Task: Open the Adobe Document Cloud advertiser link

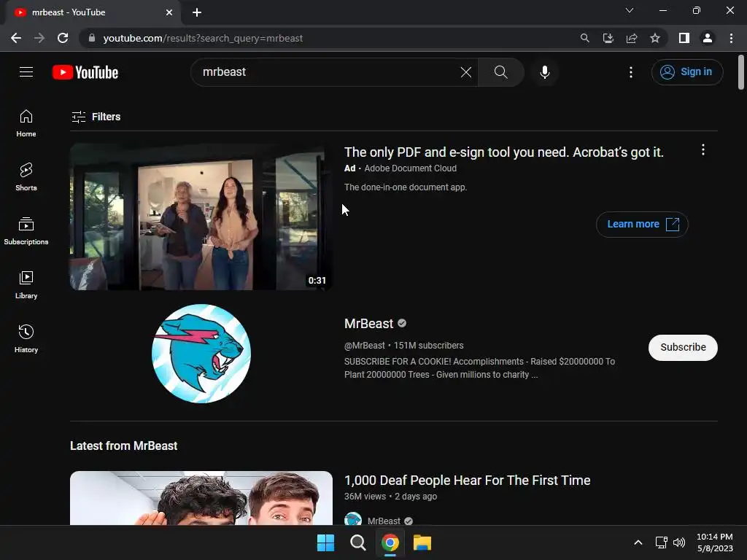Action: pos(410,168)
